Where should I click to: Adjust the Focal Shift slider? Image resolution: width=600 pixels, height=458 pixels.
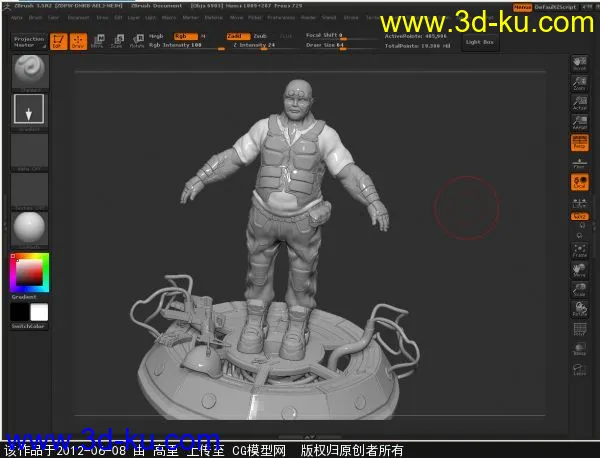click(341, 36)
